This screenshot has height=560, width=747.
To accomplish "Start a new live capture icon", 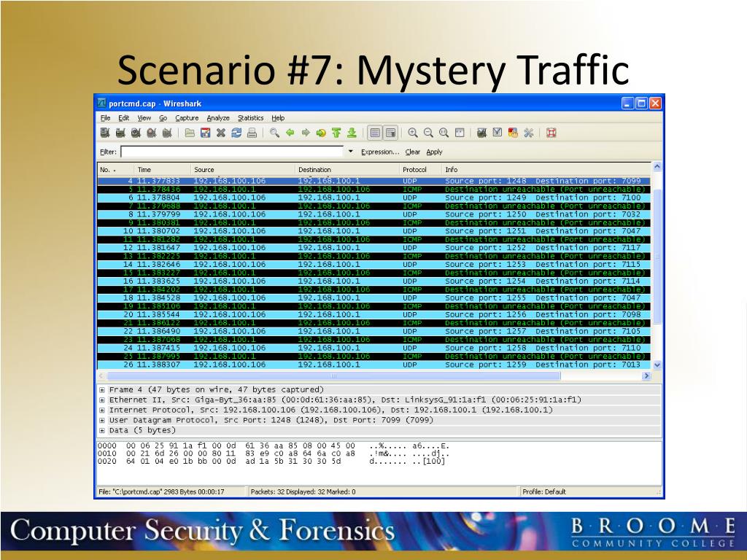I will [x=136, y=133].
